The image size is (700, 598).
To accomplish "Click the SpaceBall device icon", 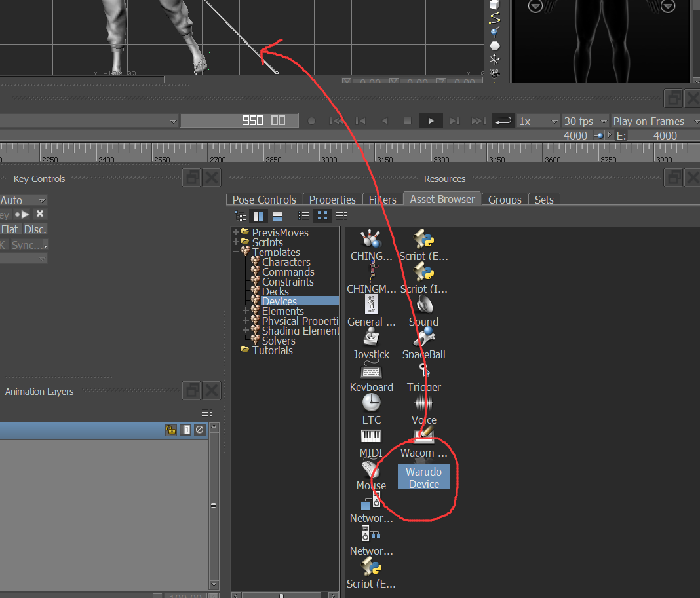I will tap(423, 338).
